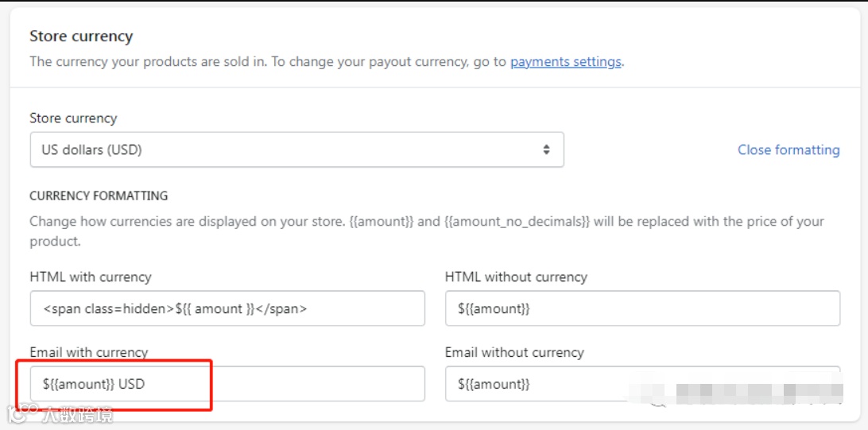Focus the HTML with currency input field
Viewport: 868px width, 430px height.
(x=227, y=308)
